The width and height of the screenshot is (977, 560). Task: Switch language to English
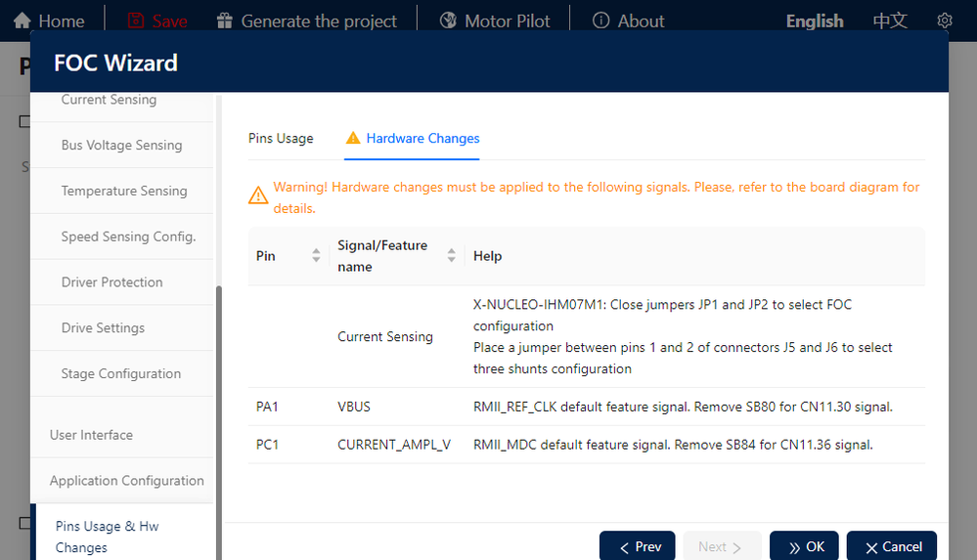pyautogui.click(x=815, y=21)
